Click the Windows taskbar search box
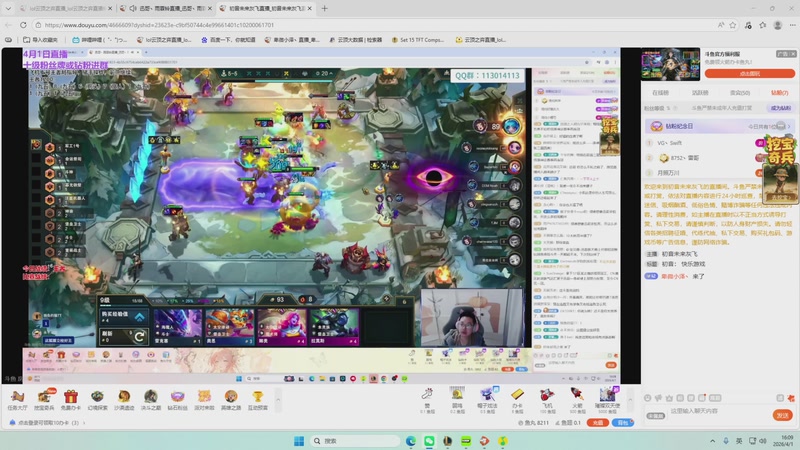Image resolution: width=800 pixels, height=450 pixels. [355, 441]
